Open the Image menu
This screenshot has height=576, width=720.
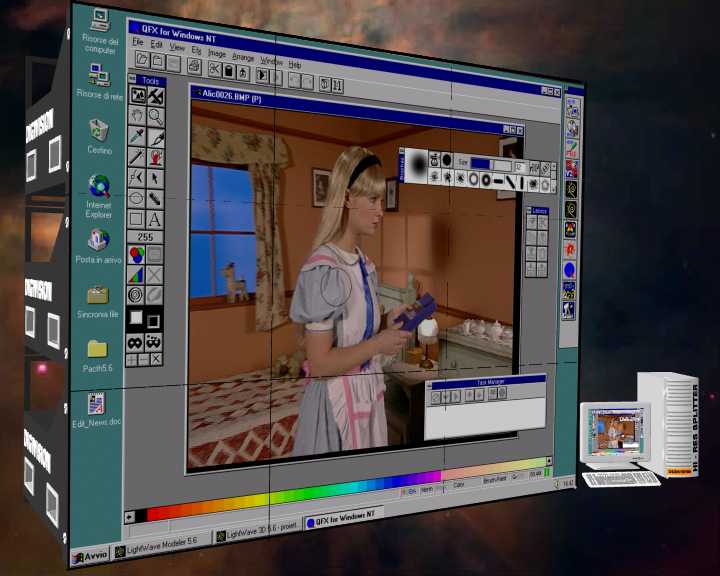pos(217,53)
